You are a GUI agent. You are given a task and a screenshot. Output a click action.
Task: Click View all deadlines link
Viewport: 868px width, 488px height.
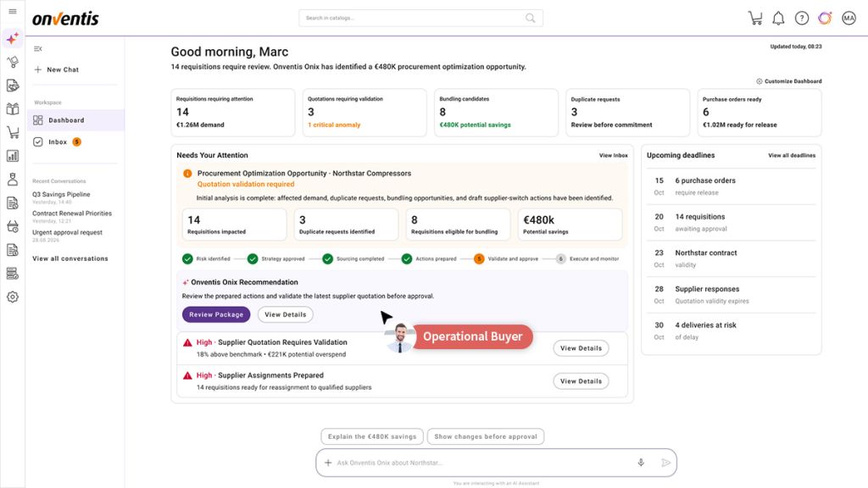(792, 156)
